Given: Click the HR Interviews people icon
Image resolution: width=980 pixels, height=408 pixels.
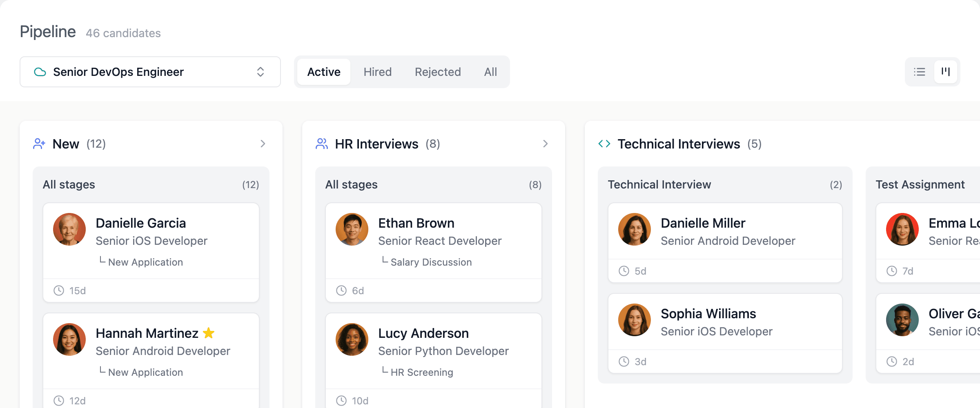Looking at the screenshot, I should coord(322,144).
